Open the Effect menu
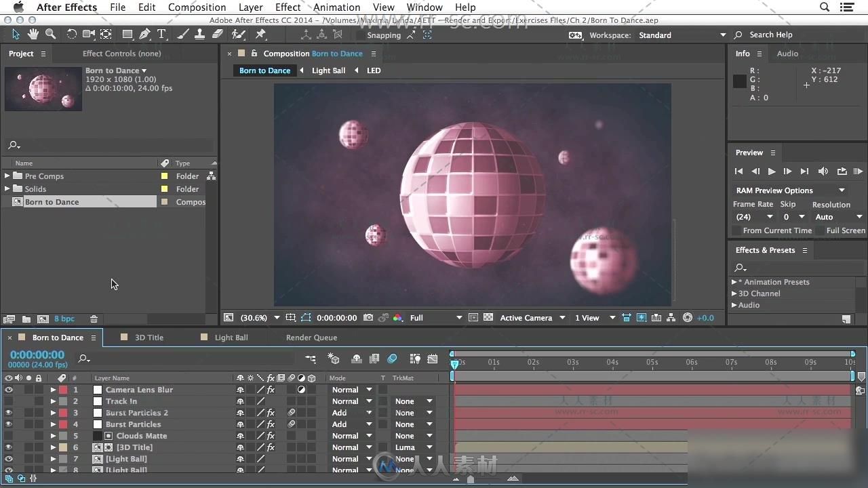The height and width of the screenshot is (488, 868). 288,7
